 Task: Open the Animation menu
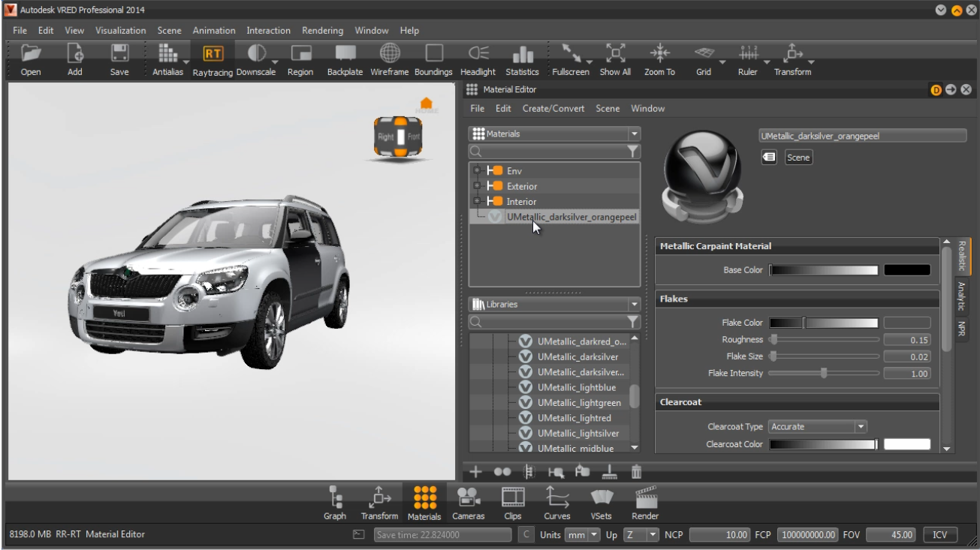pyautogui.click(x=214, y=31)
